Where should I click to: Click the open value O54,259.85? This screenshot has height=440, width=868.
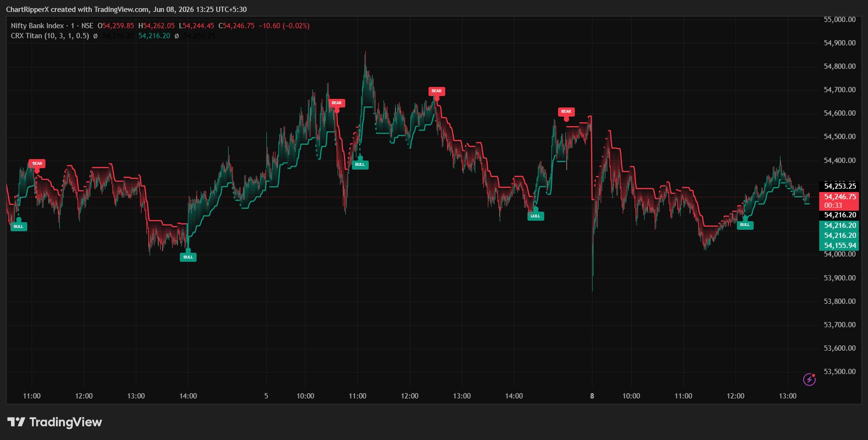point(116,26)
